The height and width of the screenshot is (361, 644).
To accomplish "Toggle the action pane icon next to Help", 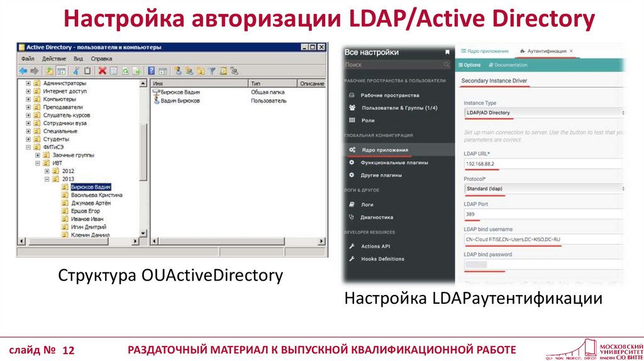I will click(163, 71).
